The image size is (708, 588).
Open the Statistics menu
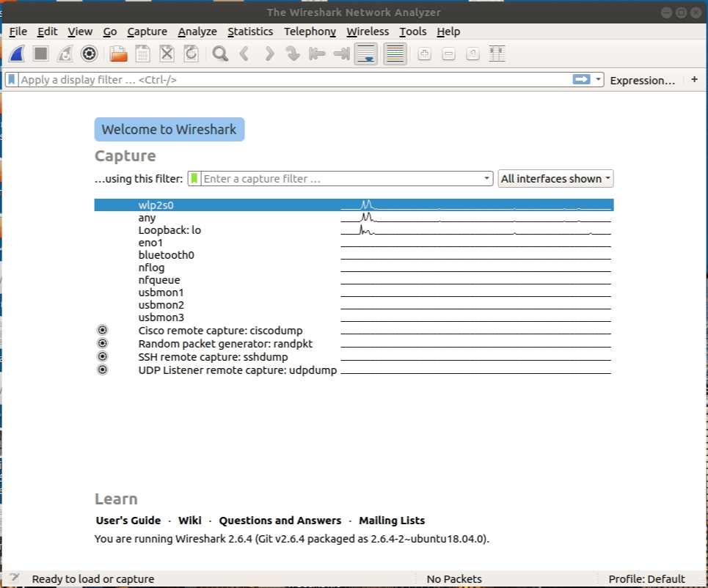point(250,32)
